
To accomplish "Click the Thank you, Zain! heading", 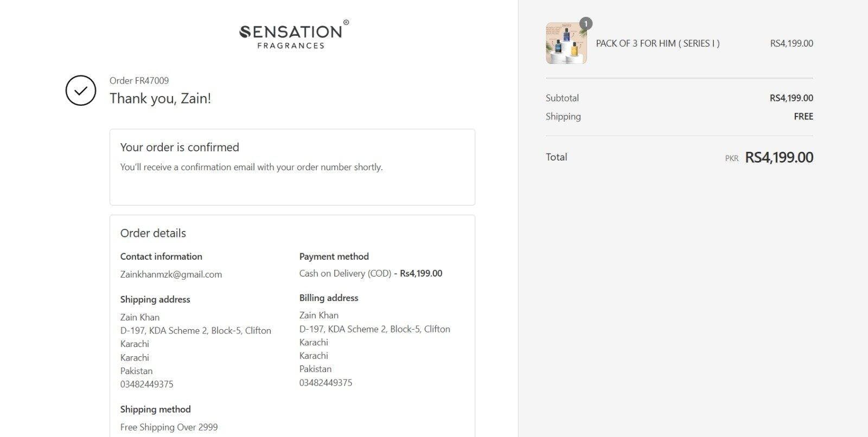I will [x=160, y=99].
